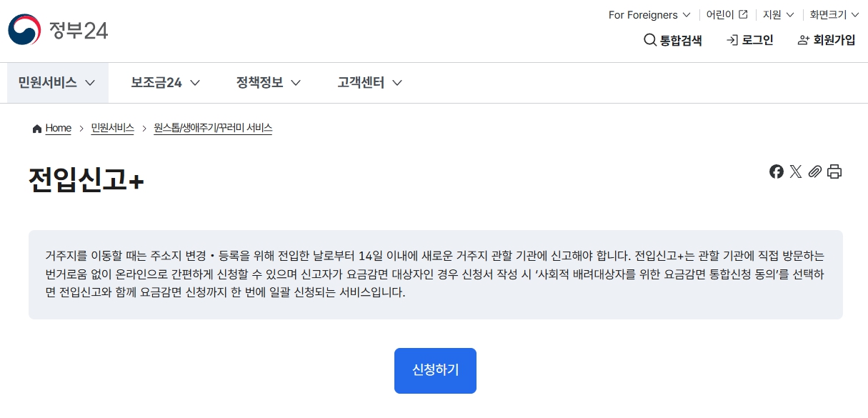868x418 pixels.
Task: Print the page with the printer icon
Action: point(834,171)
